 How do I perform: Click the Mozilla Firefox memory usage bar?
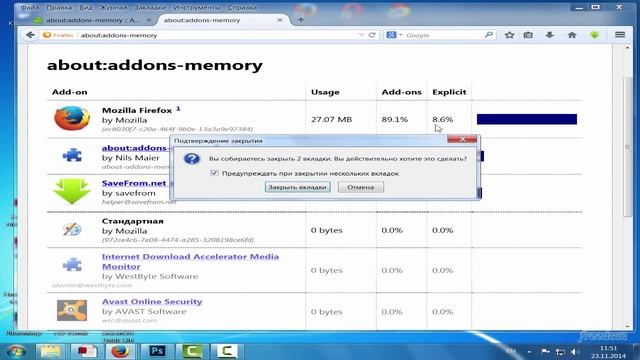pyautogui.click(x=527, y=119)
